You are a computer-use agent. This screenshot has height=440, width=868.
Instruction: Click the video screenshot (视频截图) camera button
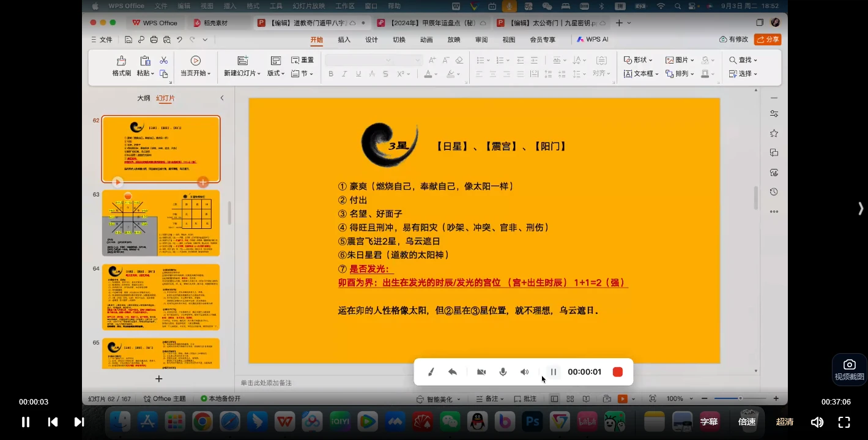point(850,370)
